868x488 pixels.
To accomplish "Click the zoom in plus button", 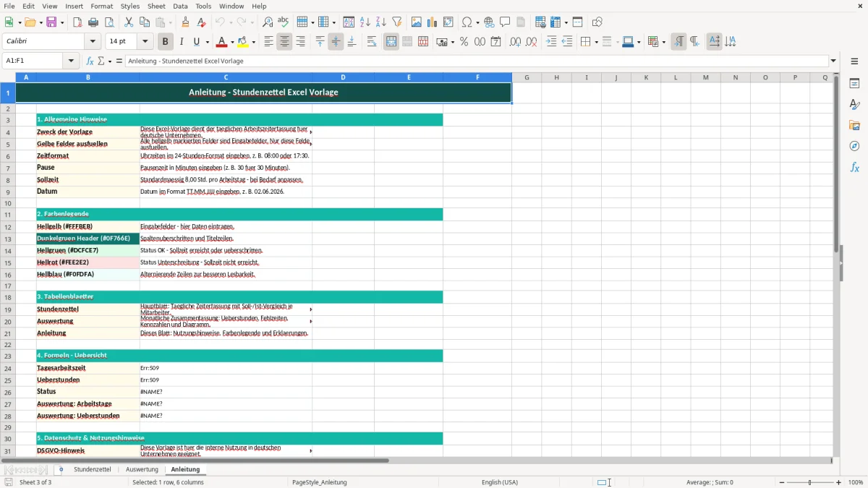I will 839,482.
